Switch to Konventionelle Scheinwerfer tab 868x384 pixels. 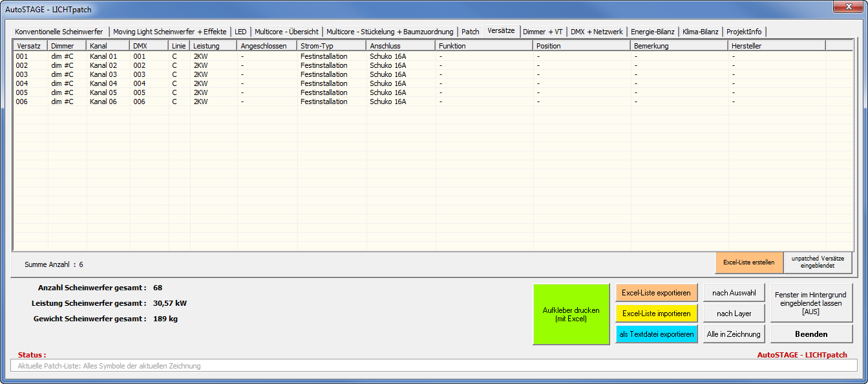click(x=59, y=32)
